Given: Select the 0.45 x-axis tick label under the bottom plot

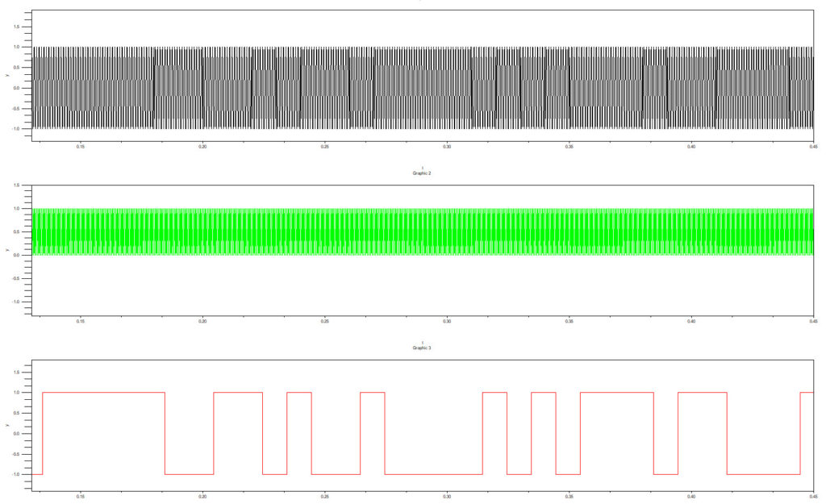Looking at the screenshot, I should tap(812, 496).
